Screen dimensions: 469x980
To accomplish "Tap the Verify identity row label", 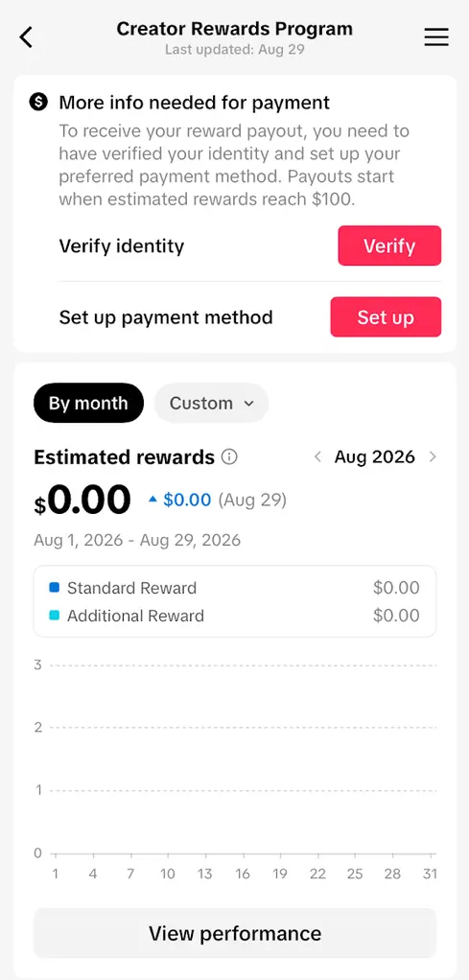I will 121,245.
